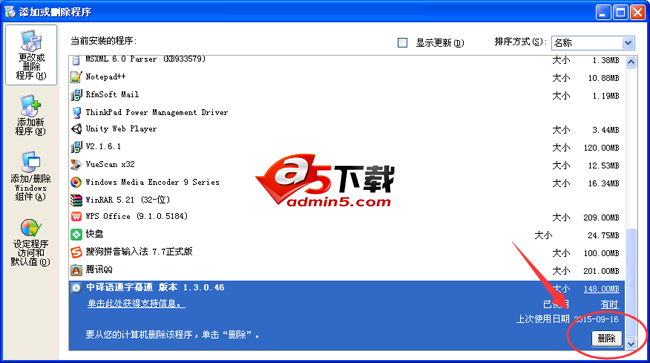Click the Notepad++ program icon
Viewport: 650px width, 363px height.
76,77
